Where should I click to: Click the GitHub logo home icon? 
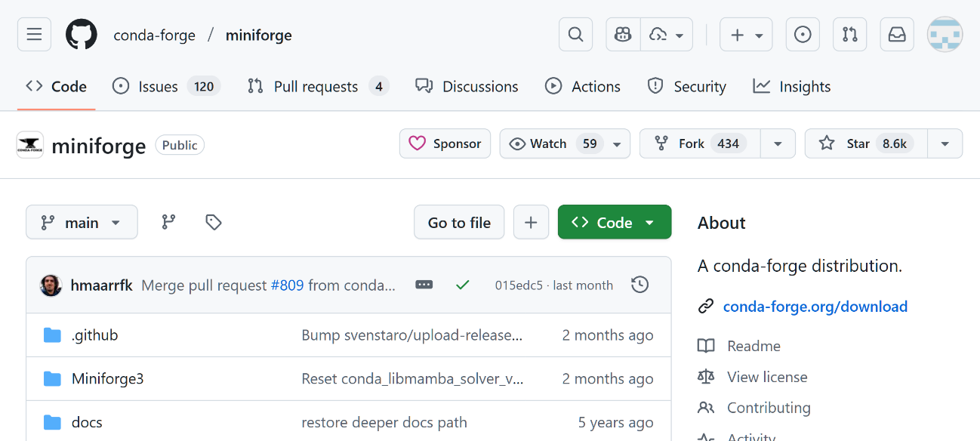(82, 35)
